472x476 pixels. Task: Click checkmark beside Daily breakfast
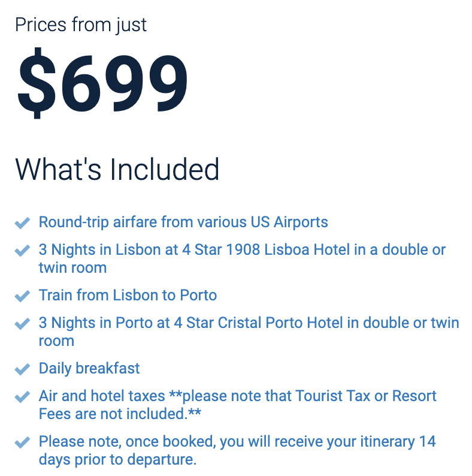tap(22, 369)
